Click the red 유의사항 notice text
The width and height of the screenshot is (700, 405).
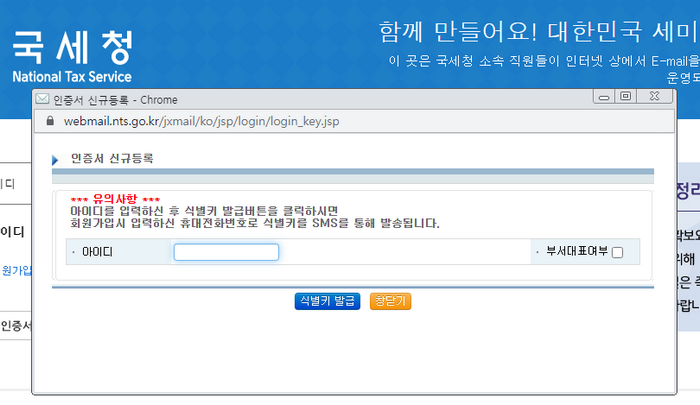(115, 199)
